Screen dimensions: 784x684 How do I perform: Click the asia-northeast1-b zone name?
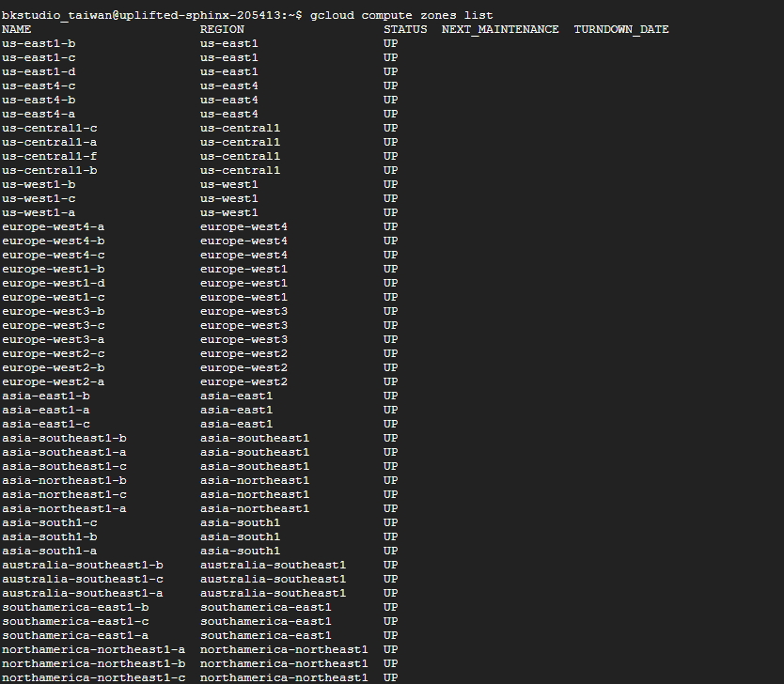pyautogui.click(x=64, y=480)
